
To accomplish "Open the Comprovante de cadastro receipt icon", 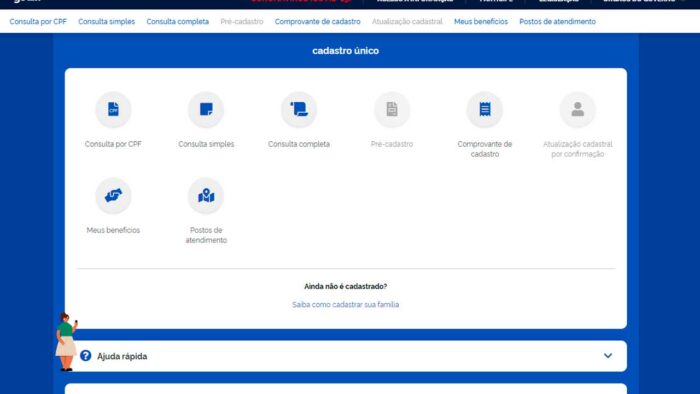I will click(484, 110).
